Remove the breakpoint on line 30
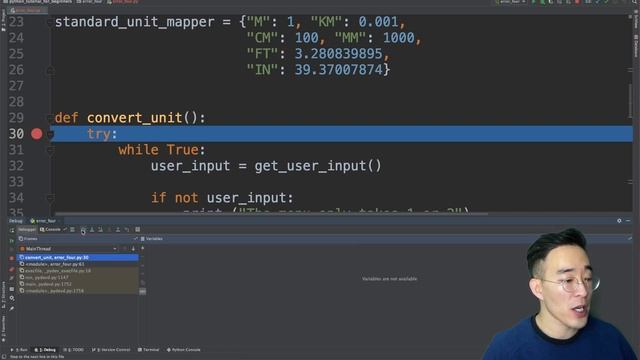This screenshot has width=640, height=360. click(x=36, y=134)
